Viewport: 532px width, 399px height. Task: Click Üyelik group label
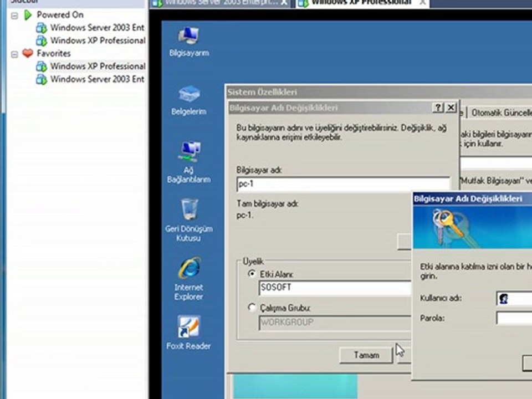pyautogui.click(x=253, y=261)
